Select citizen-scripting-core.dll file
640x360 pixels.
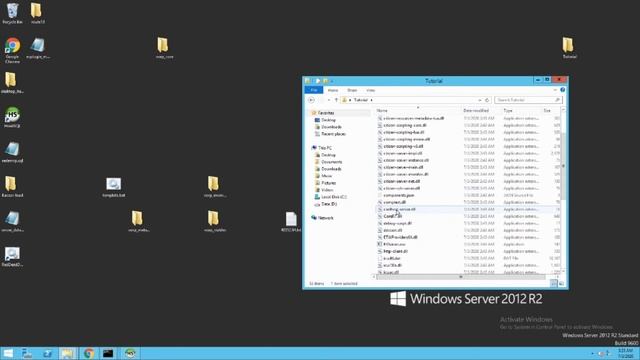coord(405,125)
